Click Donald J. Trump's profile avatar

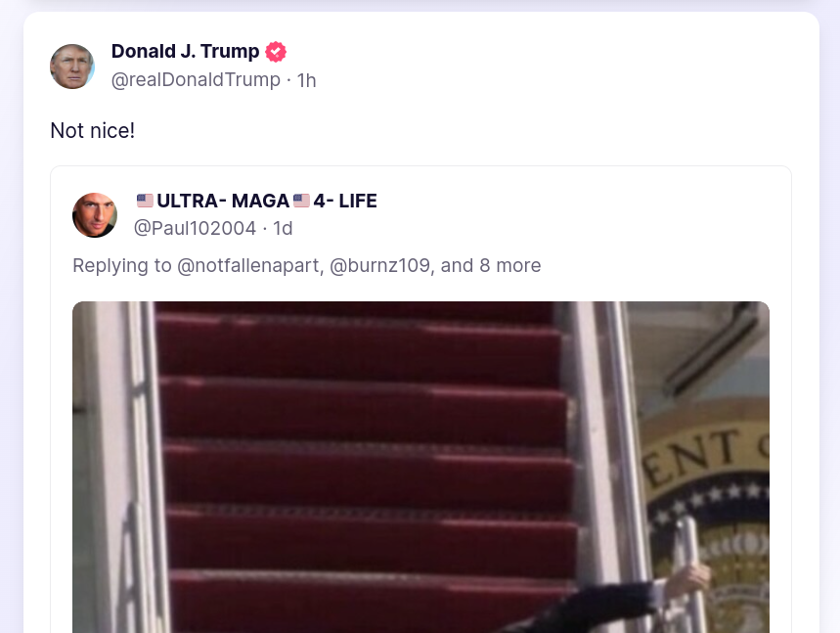[72, 67]
